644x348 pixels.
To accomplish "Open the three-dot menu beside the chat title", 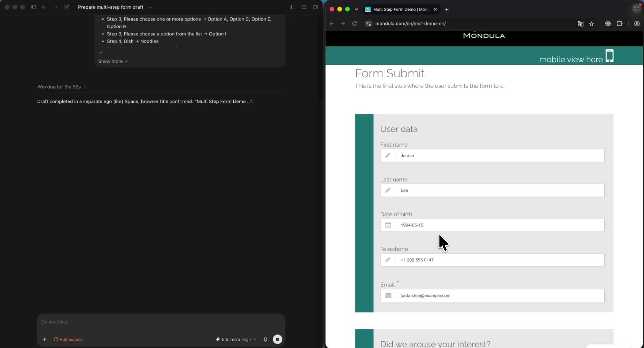I will 150,7.
